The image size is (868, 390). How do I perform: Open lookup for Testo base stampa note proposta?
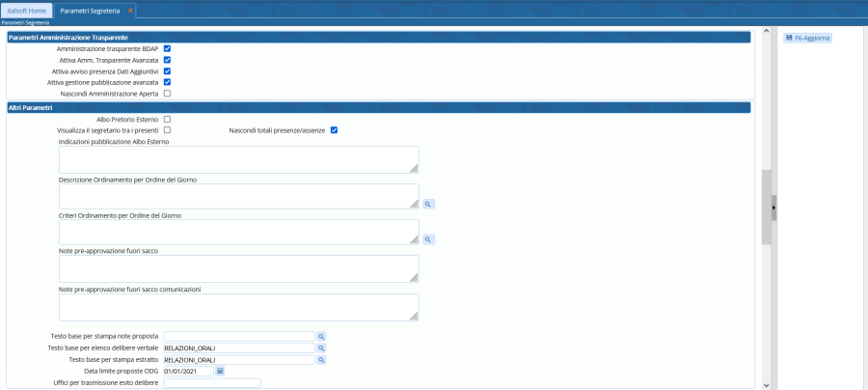tap(322, 336)
